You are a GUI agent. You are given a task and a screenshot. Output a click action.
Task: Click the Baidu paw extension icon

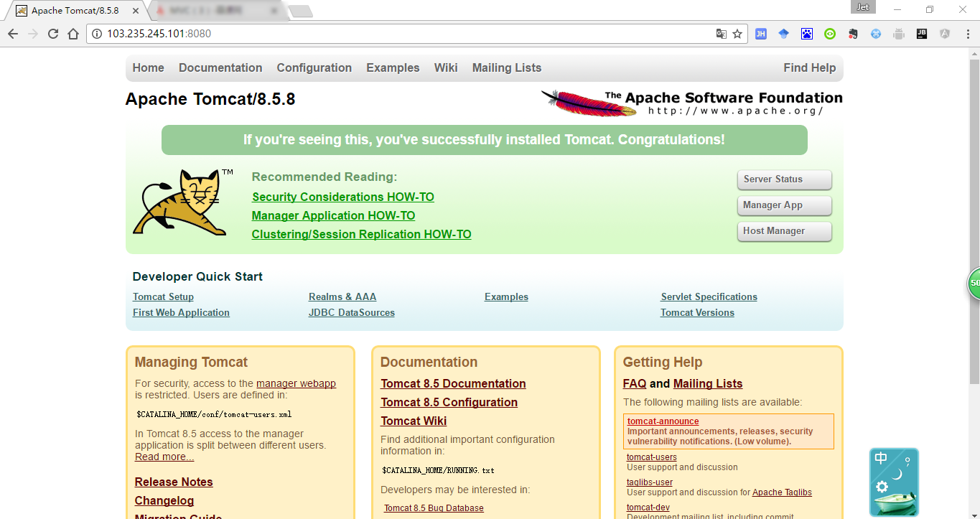point(807,34)
